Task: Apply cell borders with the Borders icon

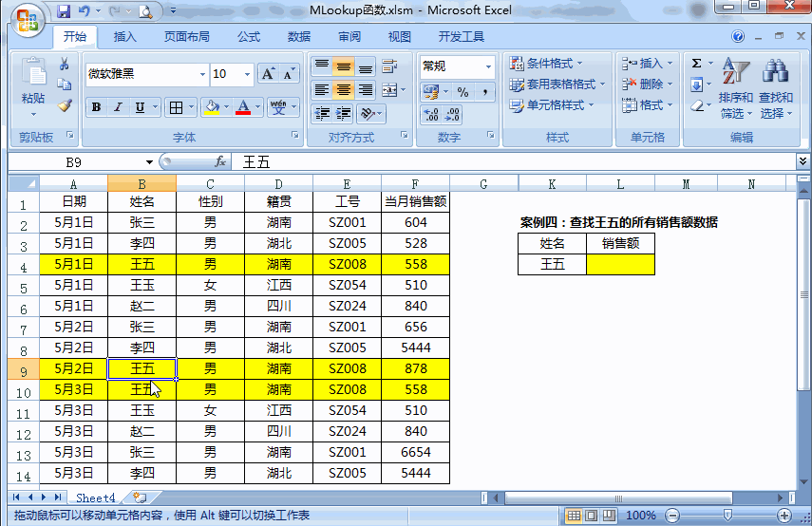Action: [x=176, y=107]
